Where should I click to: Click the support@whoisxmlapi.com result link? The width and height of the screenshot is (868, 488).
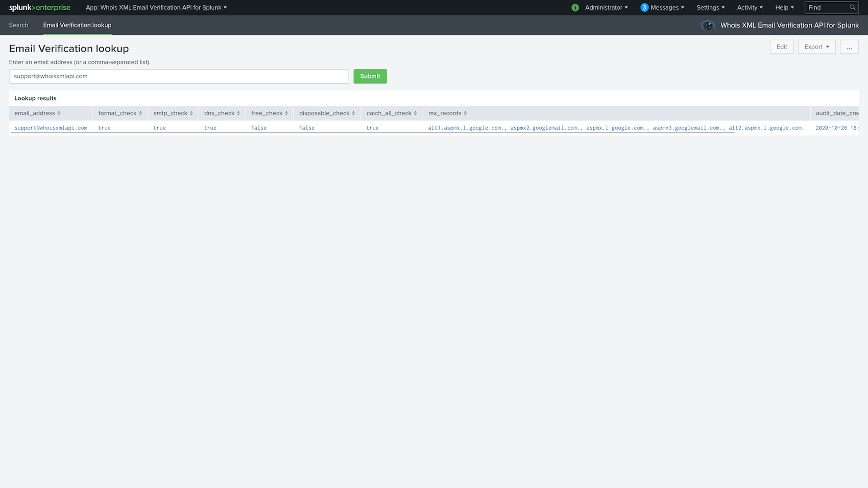pyautogui.click(x=51, y=128)
